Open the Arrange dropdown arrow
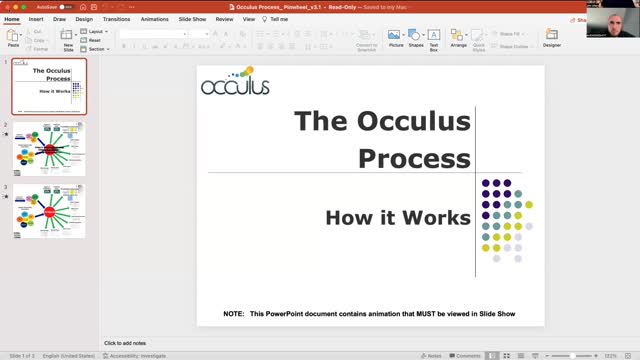Viewport: 640px width, 360px height. 466,35
